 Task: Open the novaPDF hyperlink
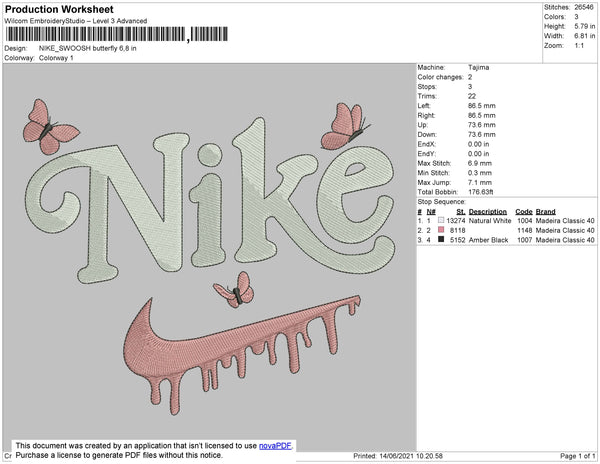pyautogui.click(x=275, y=446)
